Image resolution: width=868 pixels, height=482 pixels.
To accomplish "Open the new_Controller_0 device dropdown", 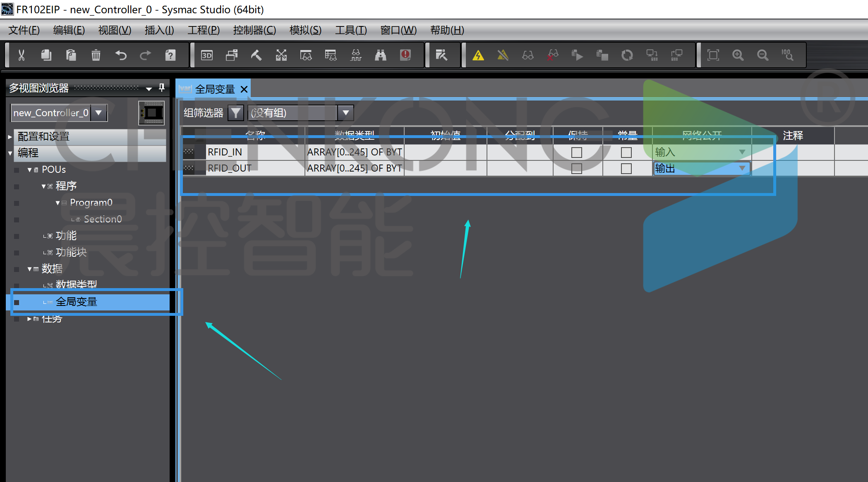I will click(99, 113).
